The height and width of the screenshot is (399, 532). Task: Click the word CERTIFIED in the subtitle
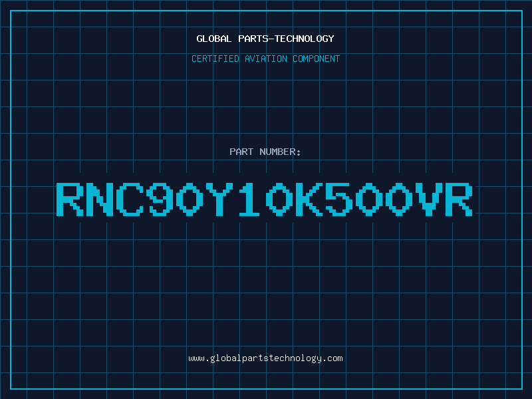tap(215, 59)
